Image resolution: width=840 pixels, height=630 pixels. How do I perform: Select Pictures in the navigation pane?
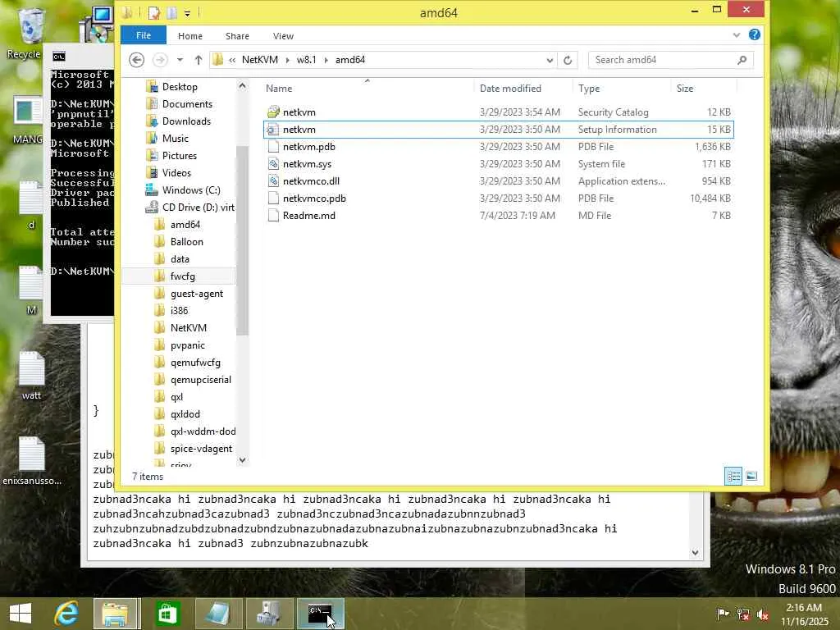point(180,155)
